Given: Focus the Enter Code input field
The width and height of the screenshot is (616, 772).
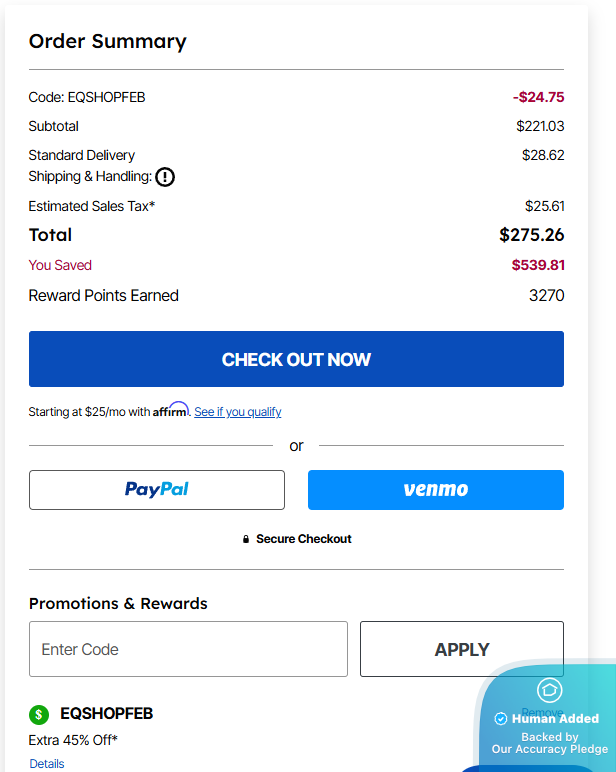Looking at the screenshot, I should (188, 649).
